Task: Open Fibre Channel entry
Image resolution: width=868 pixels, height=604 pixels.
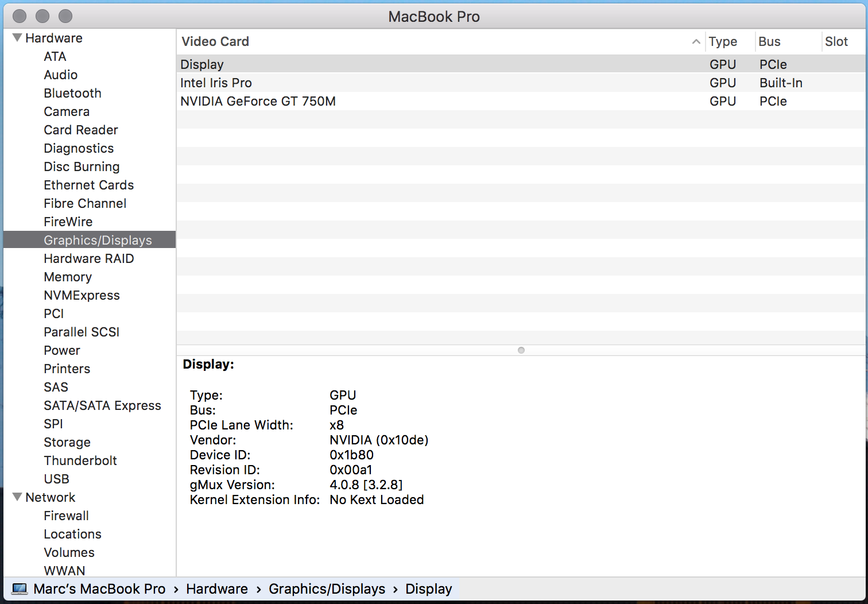Action: [85, 203]
